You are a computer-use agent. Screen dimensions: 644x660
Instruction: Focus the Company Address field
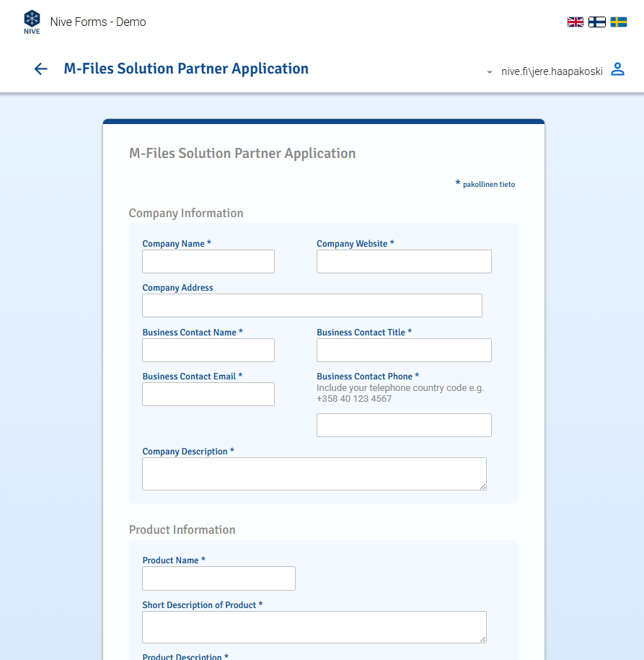pos(312,306)
